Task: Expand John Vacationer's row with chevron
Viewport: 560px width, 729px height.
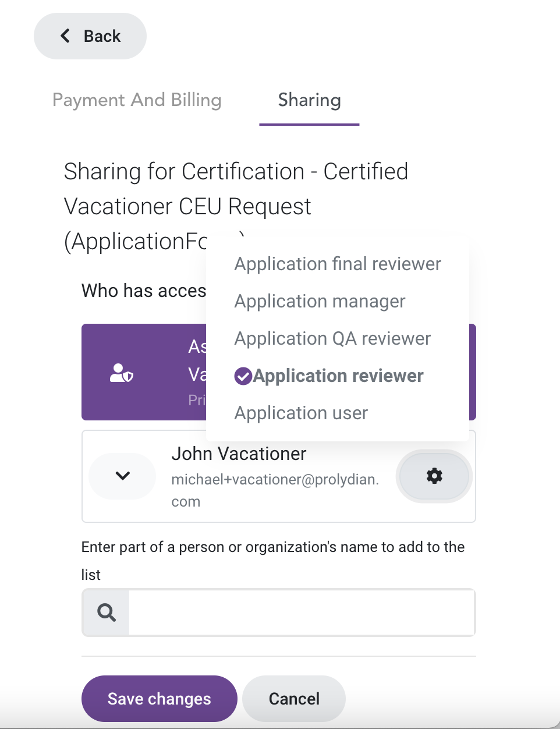Action: [122, 476]
